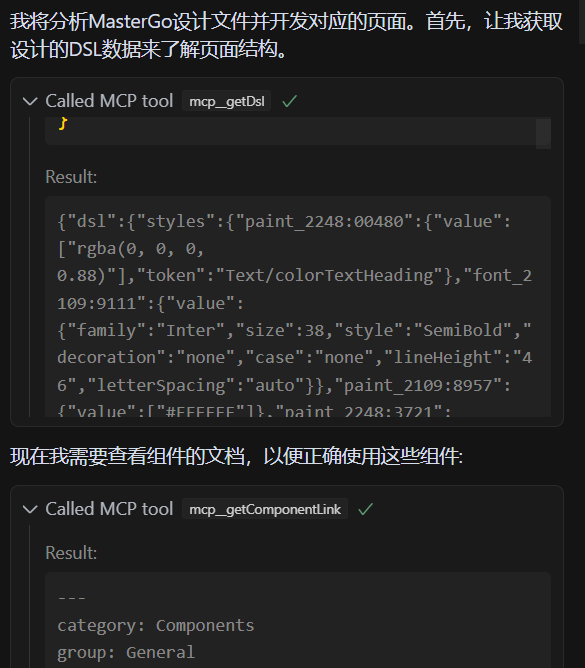Image resolution: width=585 pixels, height=668 pixels.
Task: Click inside the DSL JSON result block
Action: point(298,307)
